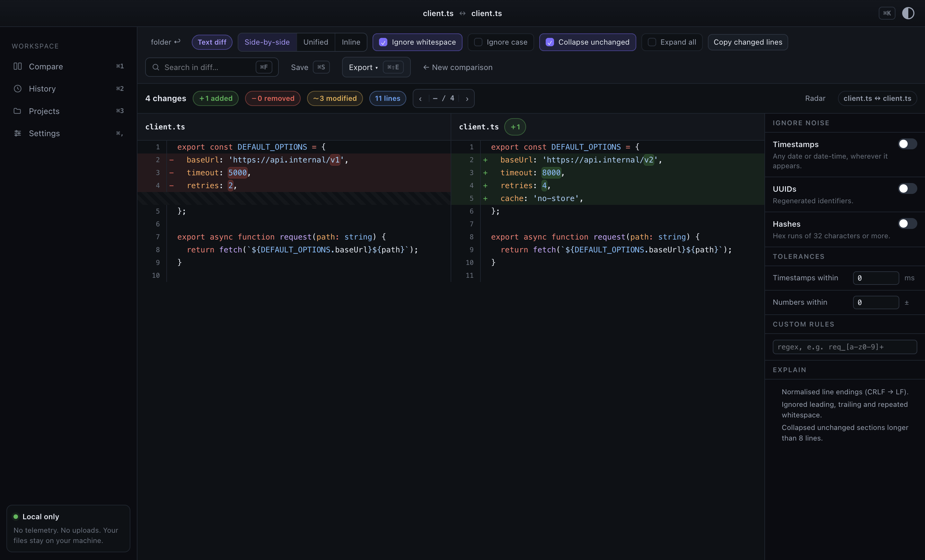
Task: Enable the Ignore whitespace checkbox
Action: click(x=383, y=42)
